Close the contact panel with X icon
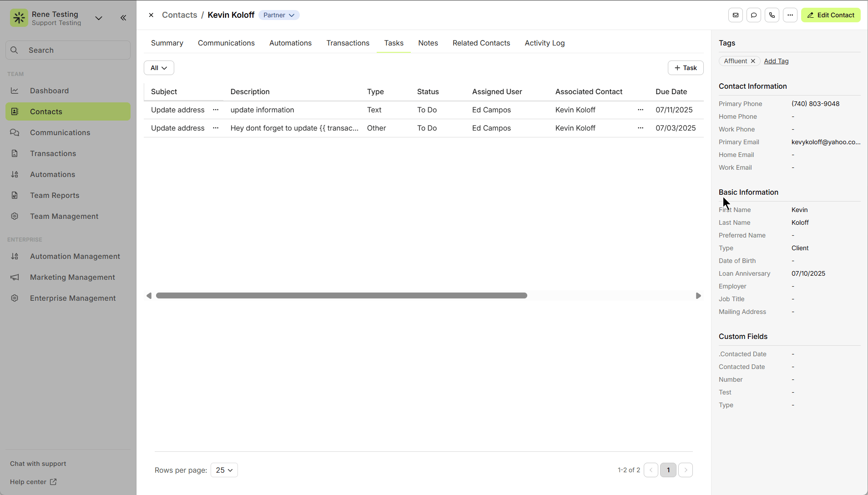The image size is (868, 495). click(x=151, y=15)
